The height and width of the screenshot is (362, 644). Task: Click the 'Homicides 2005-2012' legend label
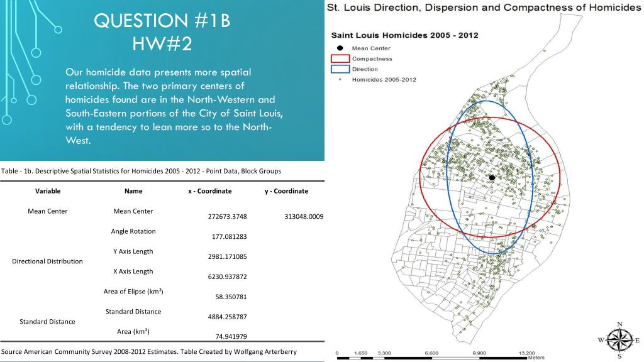(x=384, y=80)
